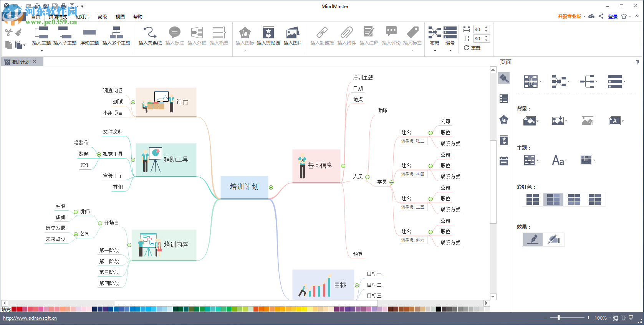
Task: Select the second hand-drawn effect option
Action: click(553, 239)
